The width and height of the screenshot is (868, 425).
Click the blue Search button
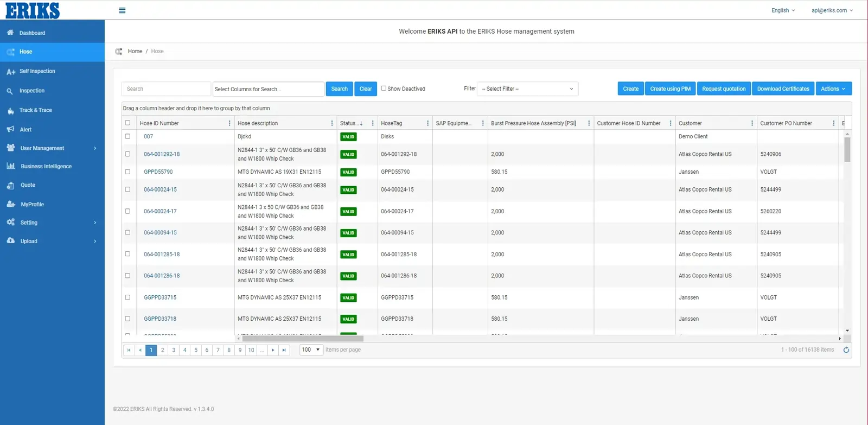pos(339,89)
